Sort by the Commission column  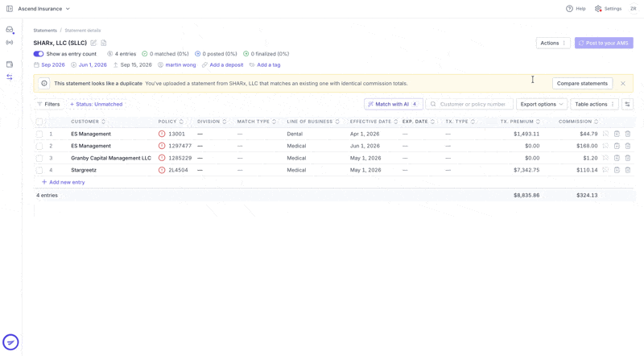tap(579, 122)
